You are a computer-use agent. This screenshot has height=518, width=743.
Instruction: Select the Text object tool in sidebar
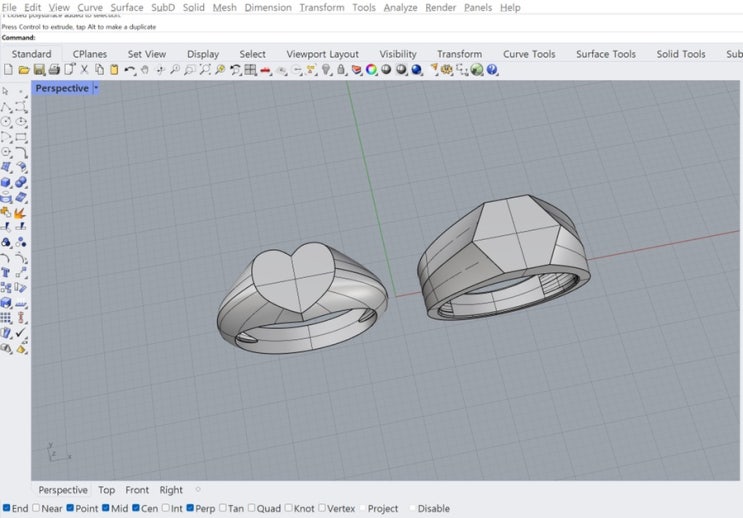point(6,271)
